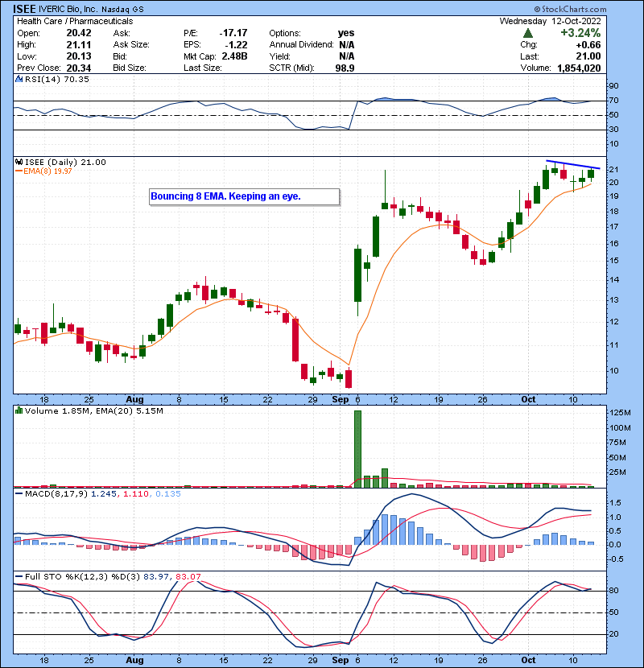Click the 1.5 label on MACD axis

pos(615,503)
